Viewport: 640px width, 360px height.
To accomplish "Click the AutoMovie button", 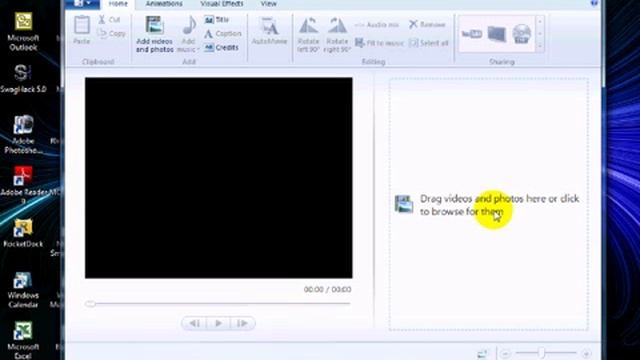I will [x=269, y=32].
